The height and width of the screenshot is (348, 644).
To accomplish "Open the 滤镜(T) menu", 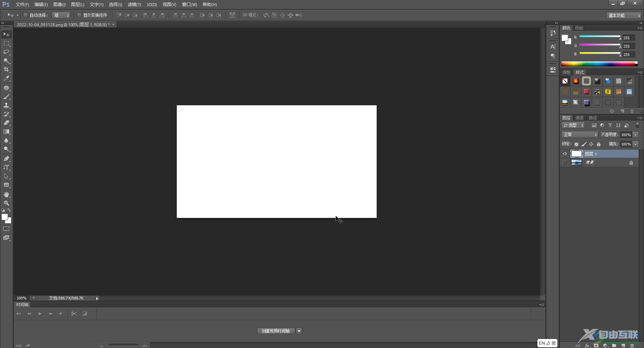I will pos(134,5).
